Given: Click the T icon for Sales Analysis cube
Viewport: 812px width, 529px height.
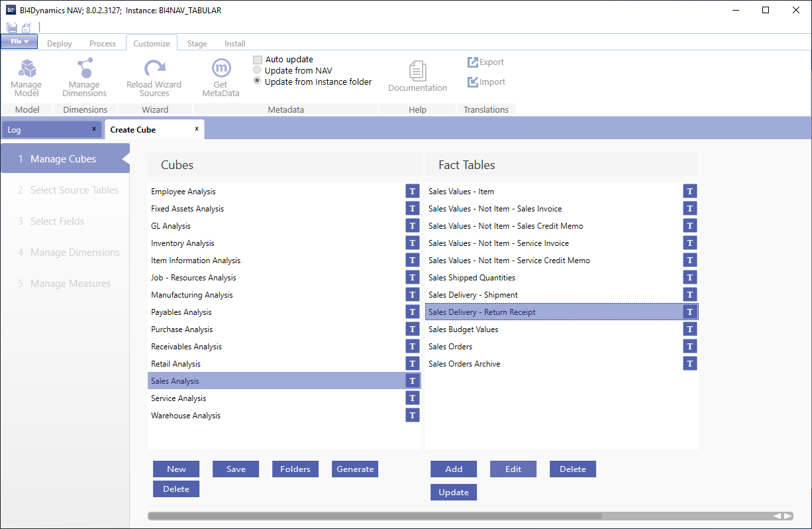Looking at the screenshot, I should (x=413, y=381).
